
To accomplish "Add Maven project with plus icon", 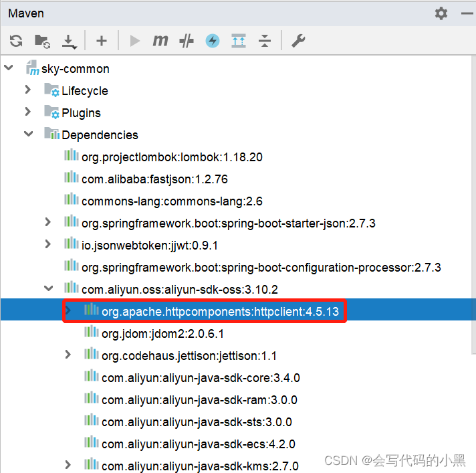I will click(102, 41).
